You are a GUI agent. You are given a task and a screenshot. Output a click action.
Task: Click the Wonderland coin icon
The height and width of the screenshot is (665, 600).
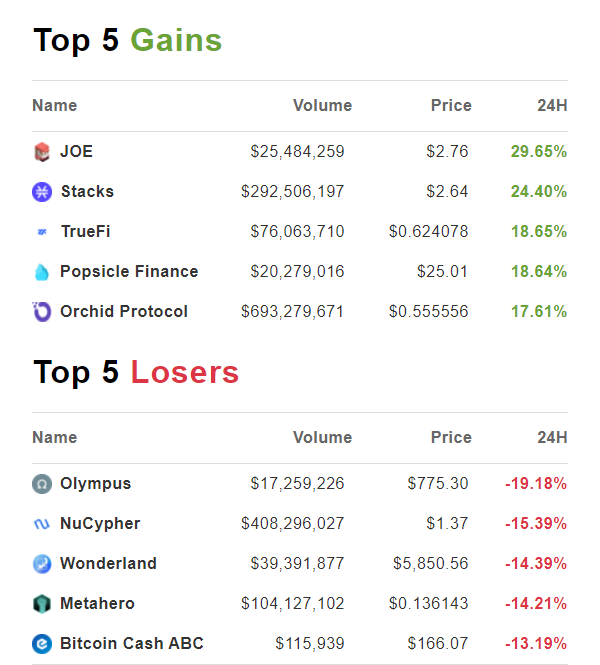[x=41, y=564]
